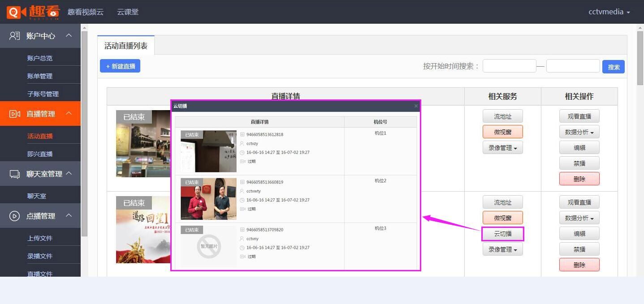Click the VOD management play icon
The height and width of the screenshot is (304, 644).
point(15,216)
